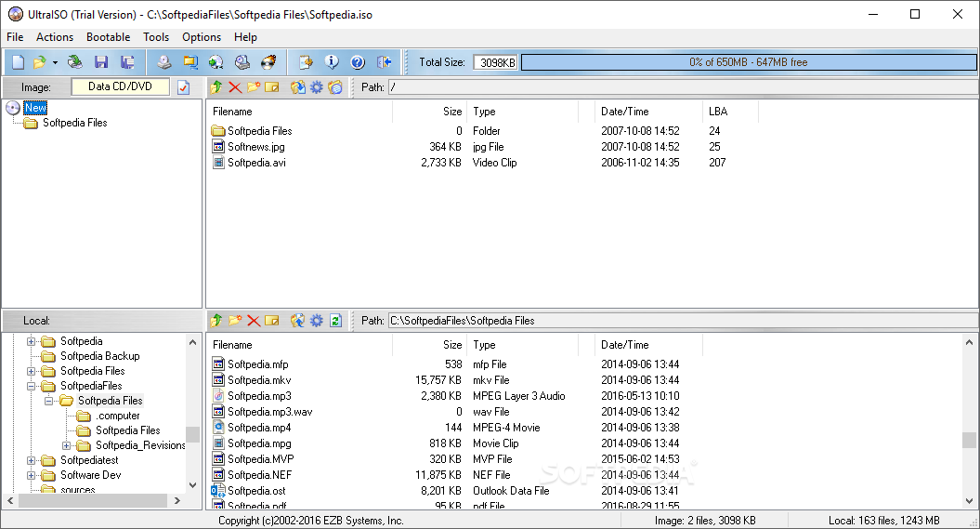
Task: Expand the top-level Softpedia Files node in Local tree
Action: tap(31, 372)
